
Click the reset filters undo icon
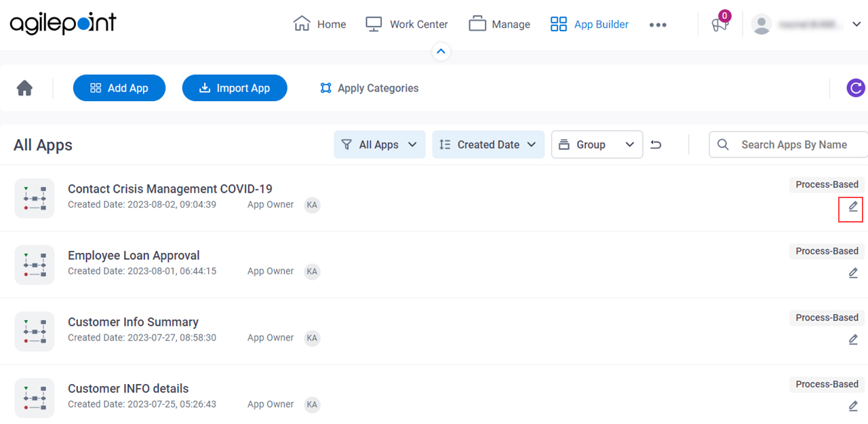click(x=656, y=144)
